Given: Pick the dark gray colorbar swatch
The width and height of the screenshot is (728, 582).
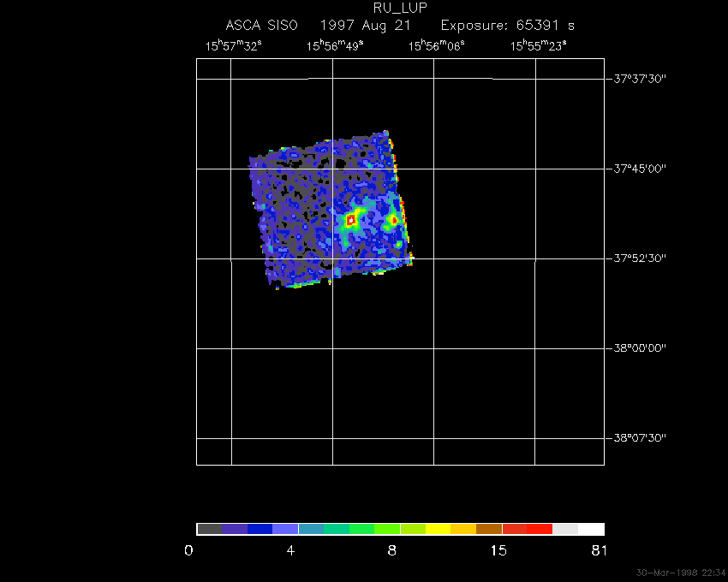Looking at the screenshot, I should 209,529.
